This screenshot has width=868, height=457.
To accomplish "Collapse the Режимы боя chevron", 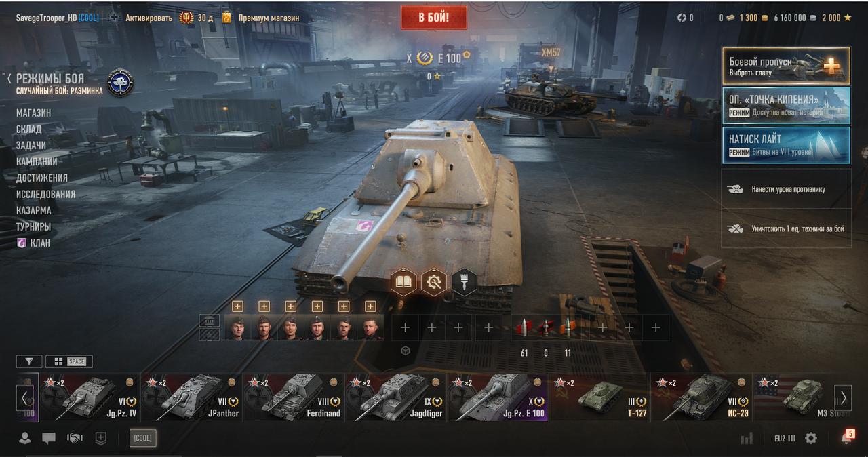I will coord(9,79).
